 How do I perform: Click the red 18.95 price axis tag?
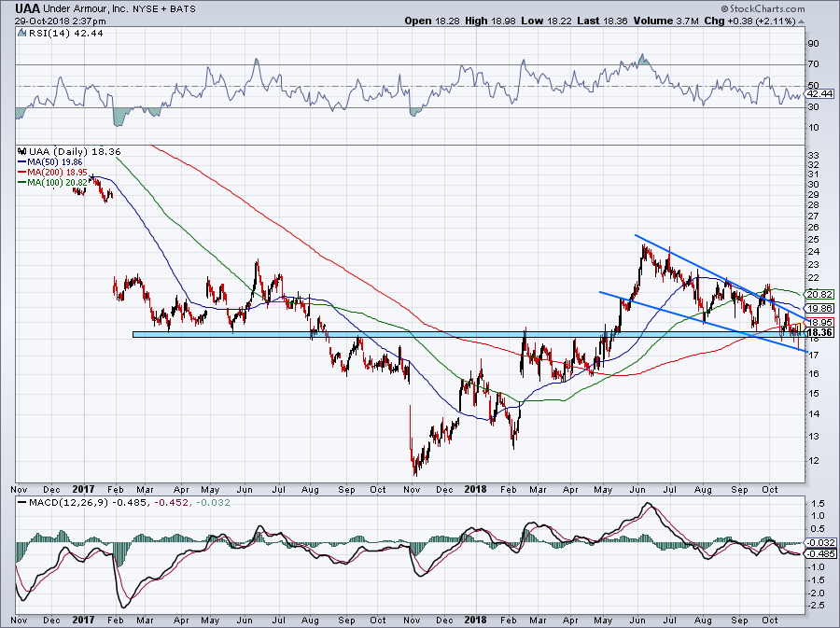pyautogui.click(x=819, y=322)
